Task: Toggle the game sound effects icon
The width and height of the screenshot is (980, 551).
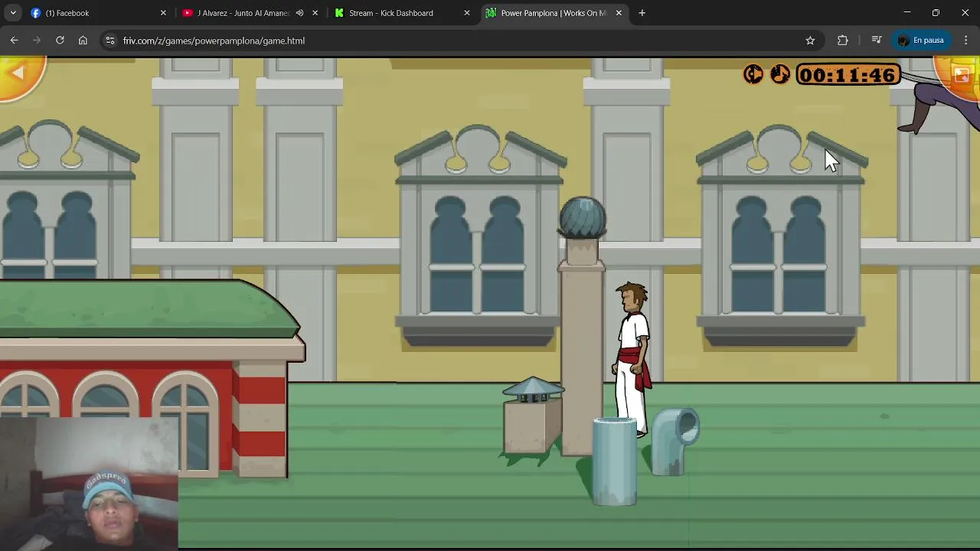Action: coord(754,74)
